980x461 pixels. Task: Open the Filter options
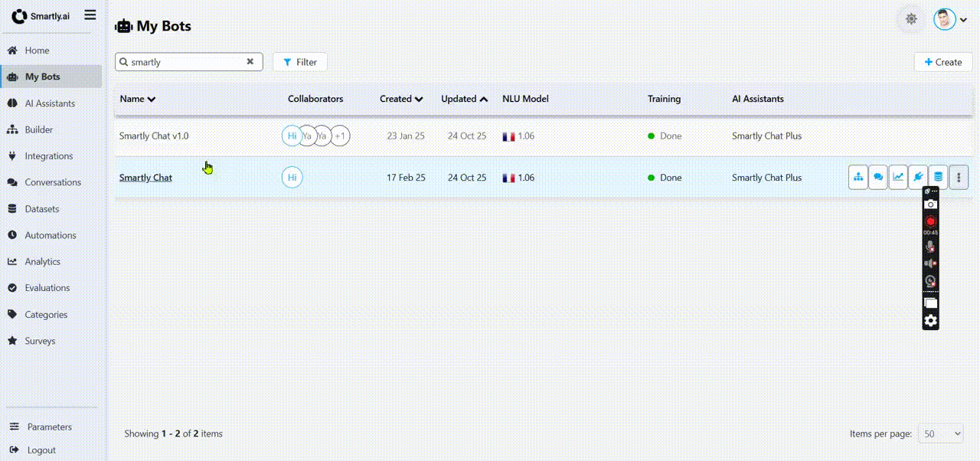point(300,62)
